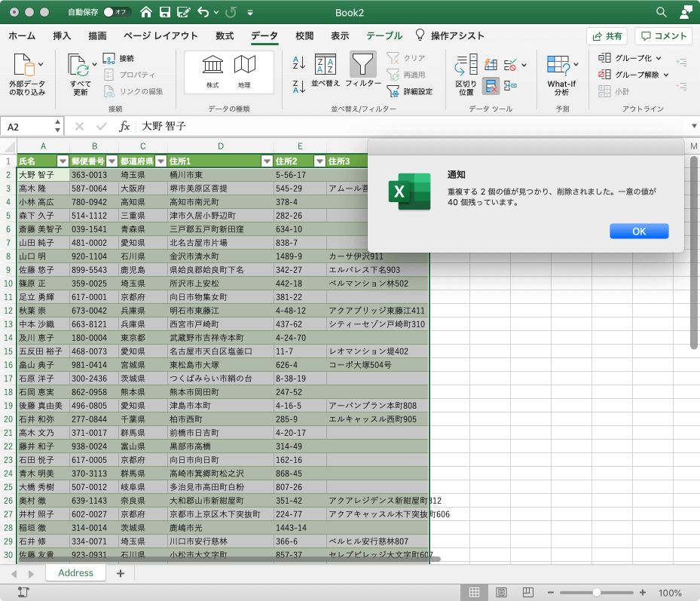Open the 氏名 column filter dropdown
Image resolution: width=700 pixels, height=601 pixels.
coord(63,161)
